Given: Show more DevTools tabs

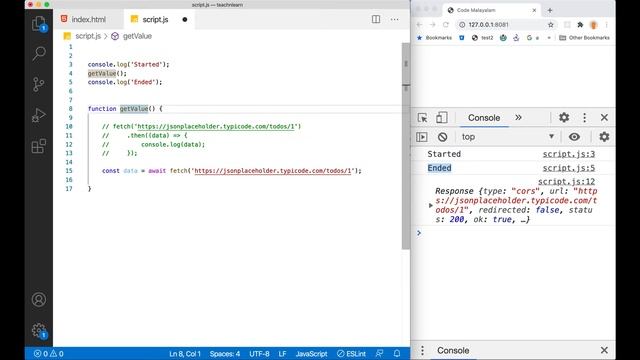Looking at the screenshot, I should tap(518, 118).
